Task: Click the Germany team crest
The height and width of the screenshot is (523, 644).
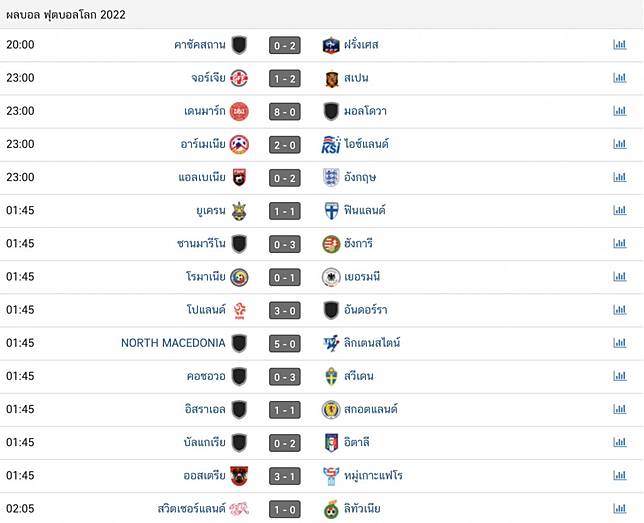Action: [x=331, y=277]
